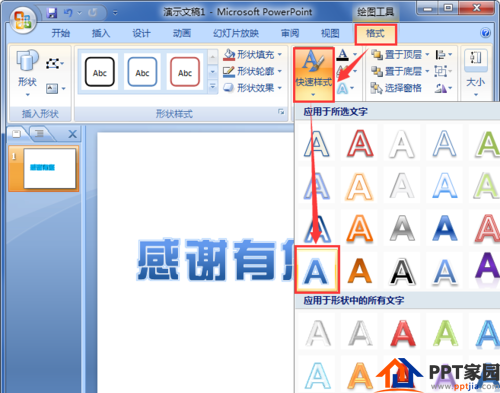Click the 大小 size button

point(476,73)
